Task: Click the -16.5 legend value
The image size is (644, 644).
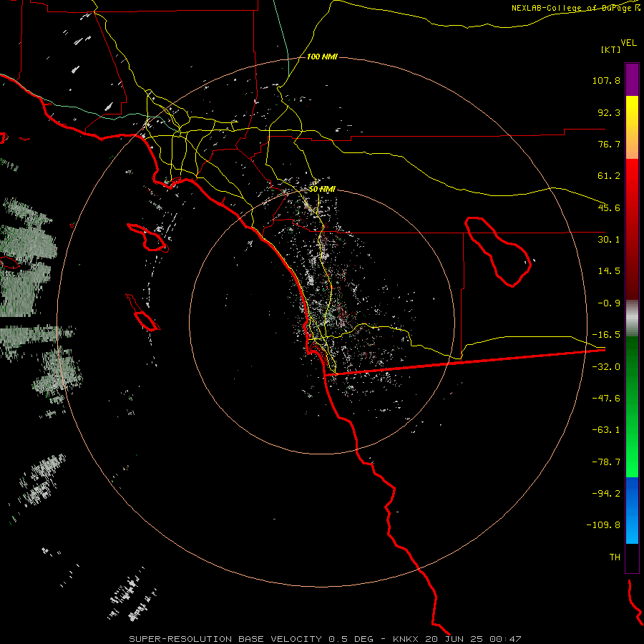Action: point(606,335)
